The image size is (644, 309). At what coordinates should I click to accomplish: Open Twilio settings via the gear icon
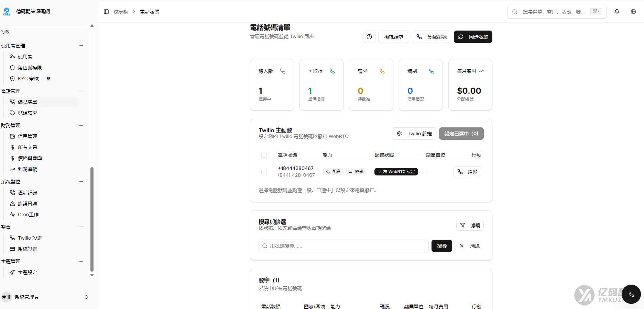tap(399, 134)
